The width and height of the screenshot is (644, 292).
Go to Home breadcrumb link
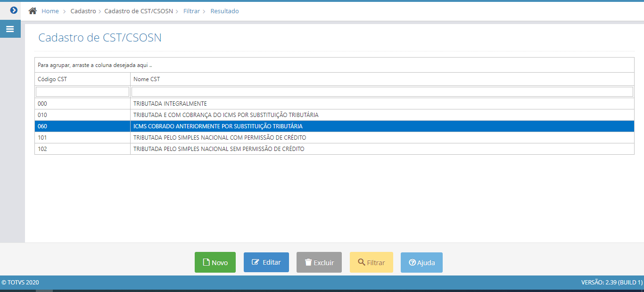50,11
